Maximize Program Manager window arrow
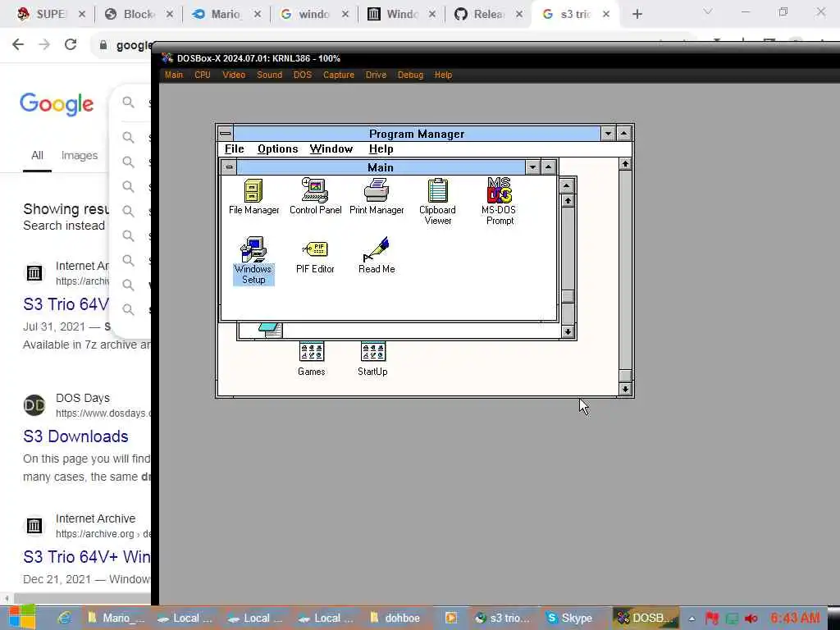 pos(624,134)
